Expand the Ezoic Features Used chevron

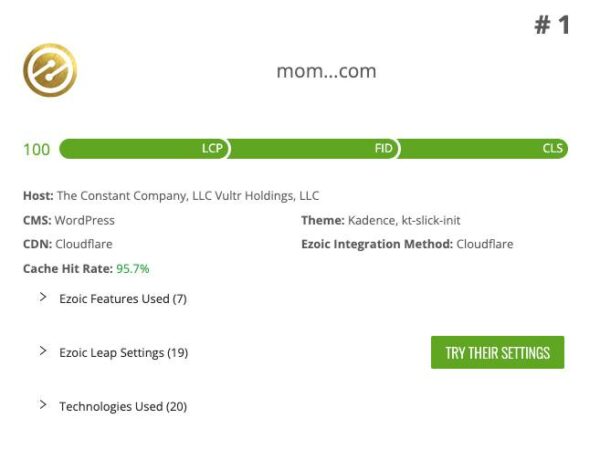[x=43, y=297]
